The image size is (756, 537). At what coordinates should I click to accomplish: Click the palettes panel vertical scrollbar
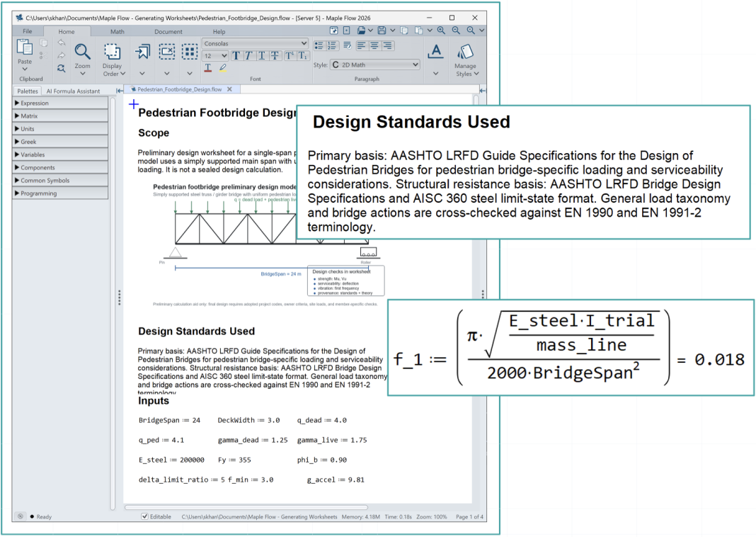point(113,303)
